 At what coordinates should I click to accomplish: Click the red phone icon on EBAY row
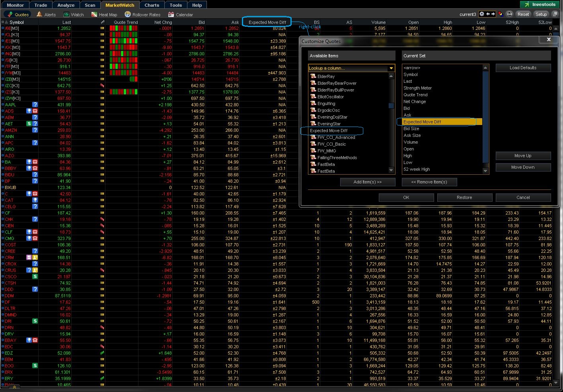click(35, 340)
